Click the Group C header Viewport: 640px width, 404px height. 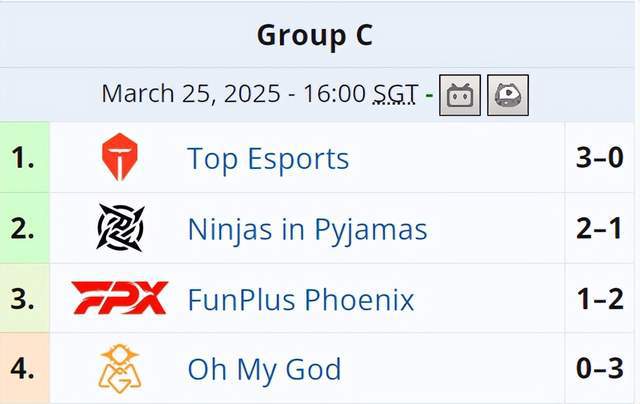point(315,35)
